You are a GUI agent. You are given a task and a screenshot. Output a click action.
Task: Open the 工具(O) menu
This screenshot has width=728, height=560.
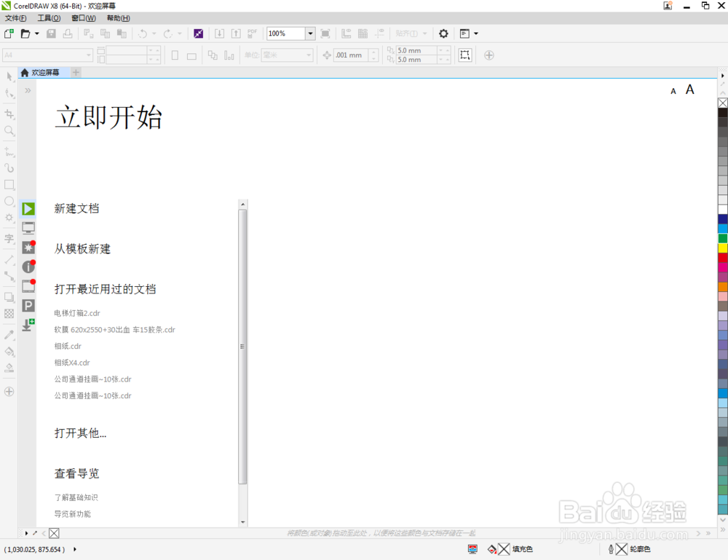pos(49,18)
